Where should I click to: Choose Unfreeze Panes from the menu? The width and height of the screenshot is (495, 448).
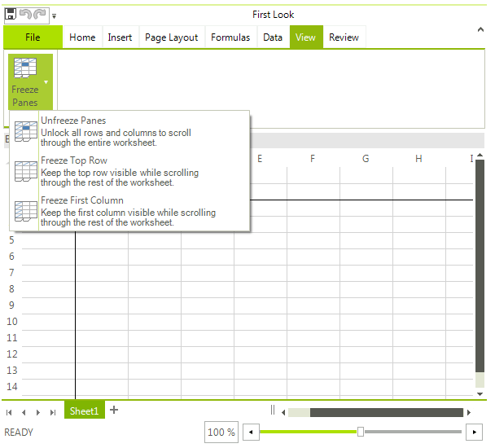(x=130, y=131)
